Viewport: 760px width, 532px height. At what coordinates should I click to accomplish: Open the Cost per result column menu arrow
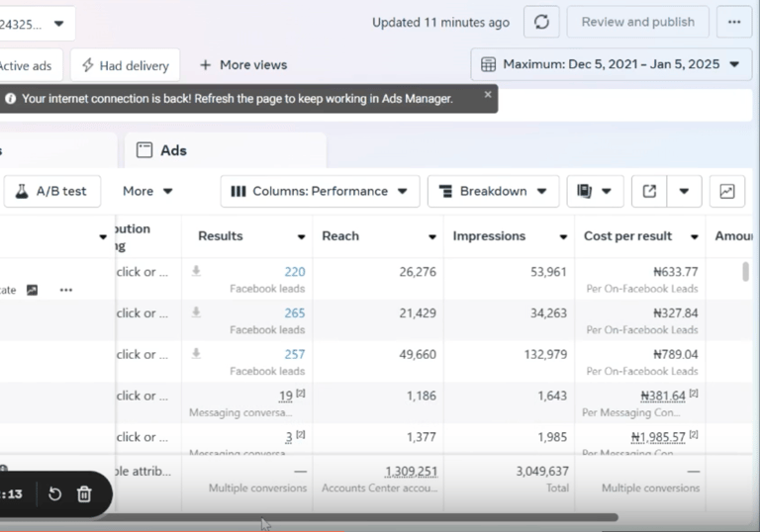(694, 236)
